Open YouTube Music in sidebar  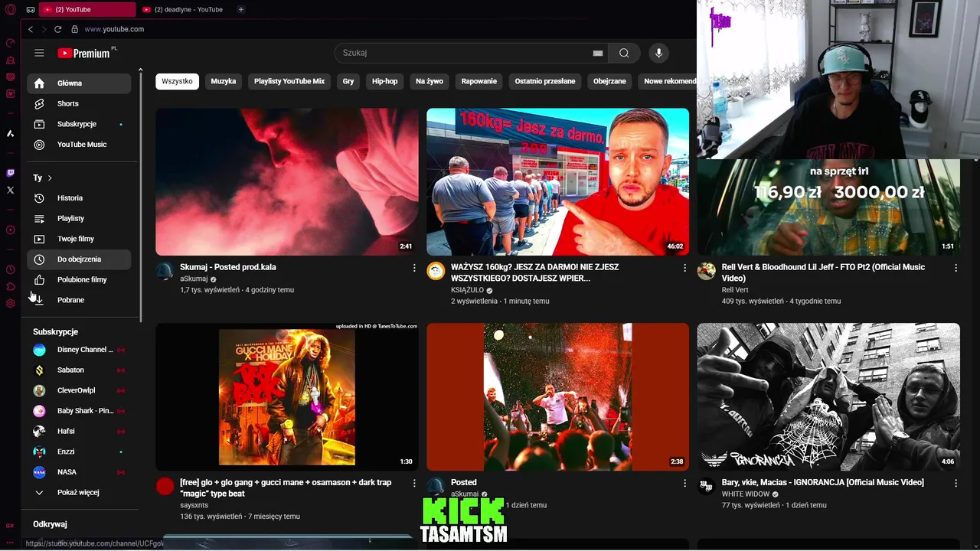[x=79, y=145]
